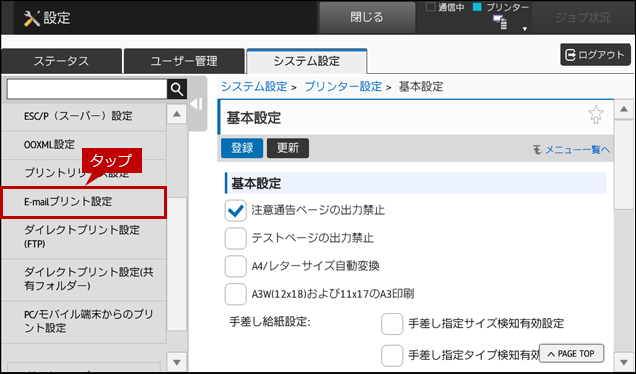Image resolution: width=636 pixels, height=374 pixels.
Task: Open ESC/P（スーパー）設定 menu item
Action: [x=84, y=116]
